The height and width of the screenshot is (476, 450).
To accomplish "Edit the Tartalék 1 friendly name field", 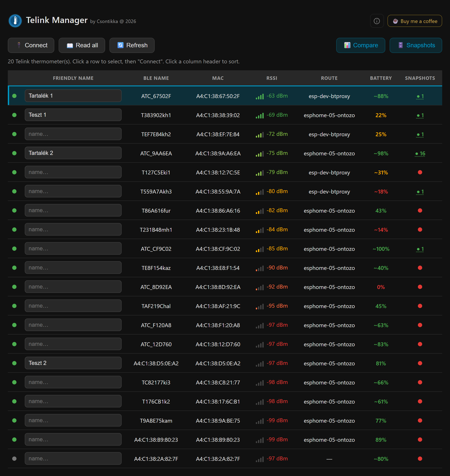I will click(73, 96).
